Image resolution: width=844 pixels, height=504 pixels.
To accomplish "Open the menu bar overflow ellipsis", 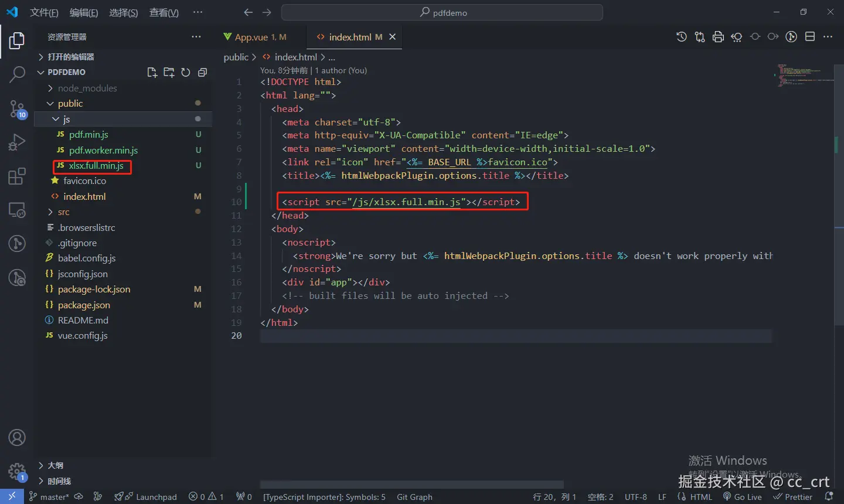I will pos(198,12).
